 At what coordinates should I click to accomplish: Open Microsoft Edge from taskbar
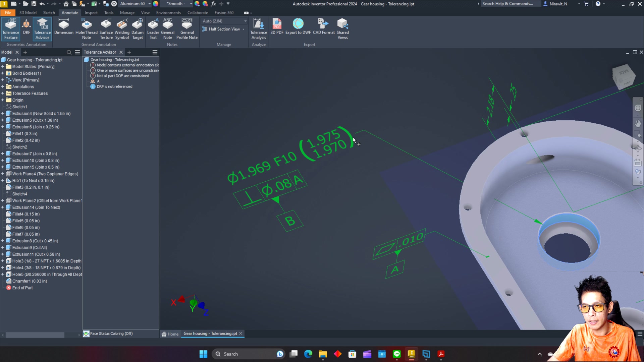(308, 354)
